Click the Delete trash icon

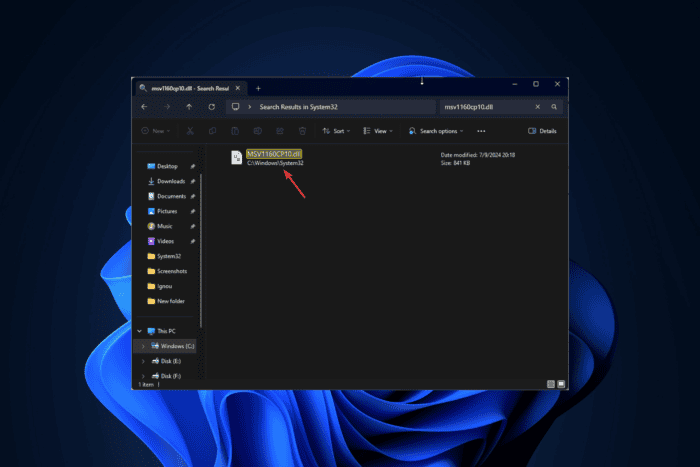click(x=302, y=131)
